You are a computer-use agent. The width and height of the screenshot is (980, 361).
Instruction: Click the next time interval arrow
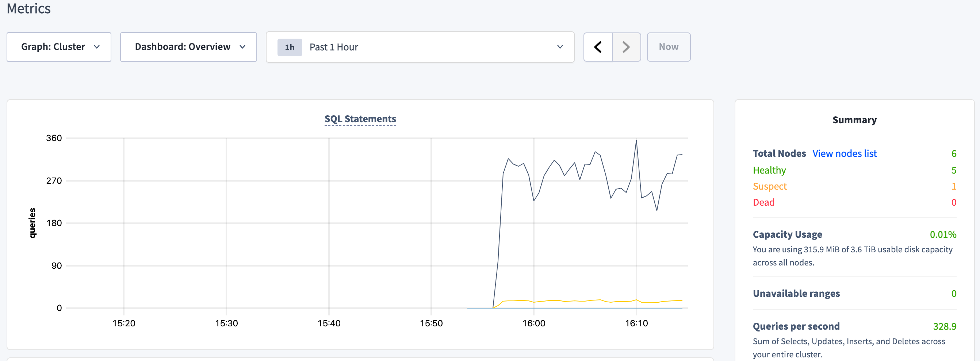(626, 47)
